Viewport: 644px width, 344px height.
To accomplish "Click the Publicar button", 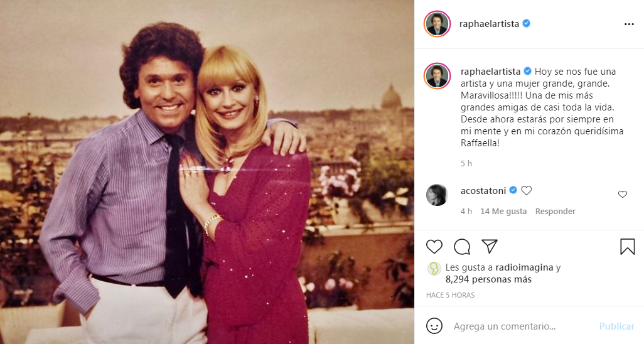I will [616, 326].
